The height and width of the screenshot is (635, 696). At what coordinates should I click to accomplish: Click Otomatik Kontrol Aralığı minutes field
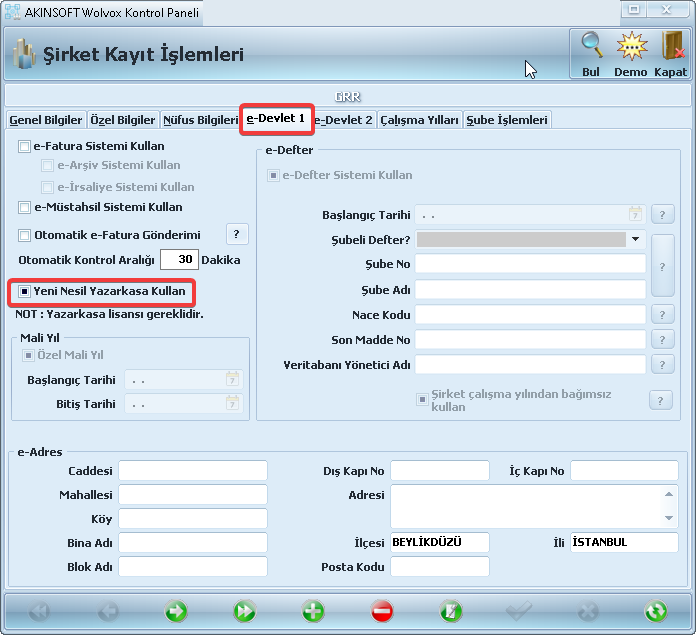tap(179, 259)
